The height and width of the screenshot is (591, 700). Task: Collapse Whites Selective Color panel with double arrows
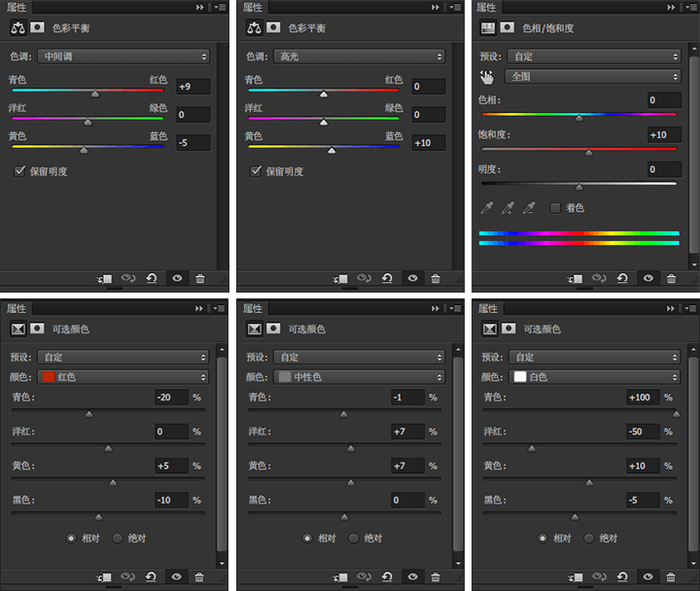tap(671, 308)
